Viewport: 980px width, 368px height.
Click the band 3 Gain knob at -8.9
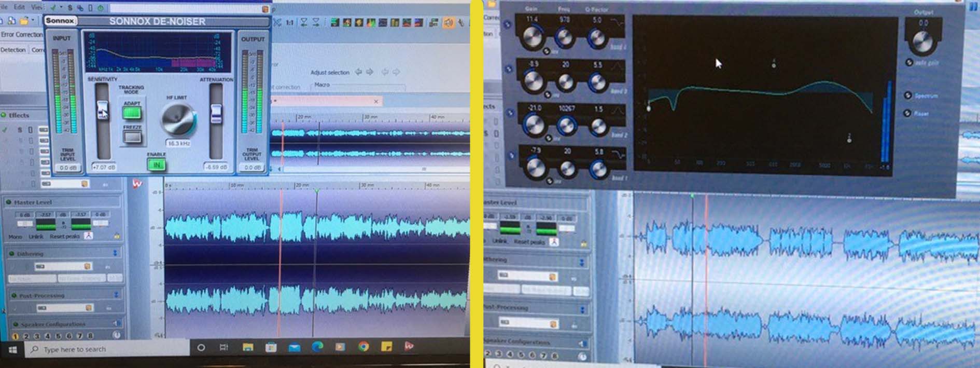point(533,82)
